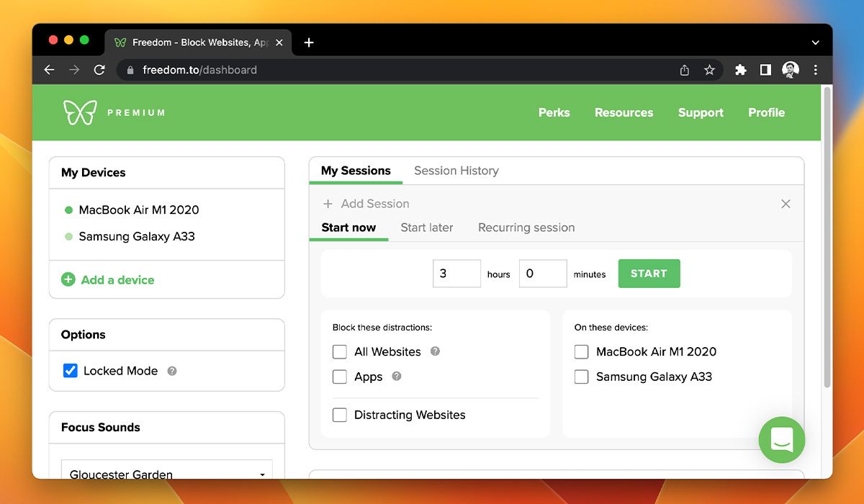Image resolution: width=864 pixels, height=504 pixels.
Task: Open the Profile menu item
Action: 766,112
